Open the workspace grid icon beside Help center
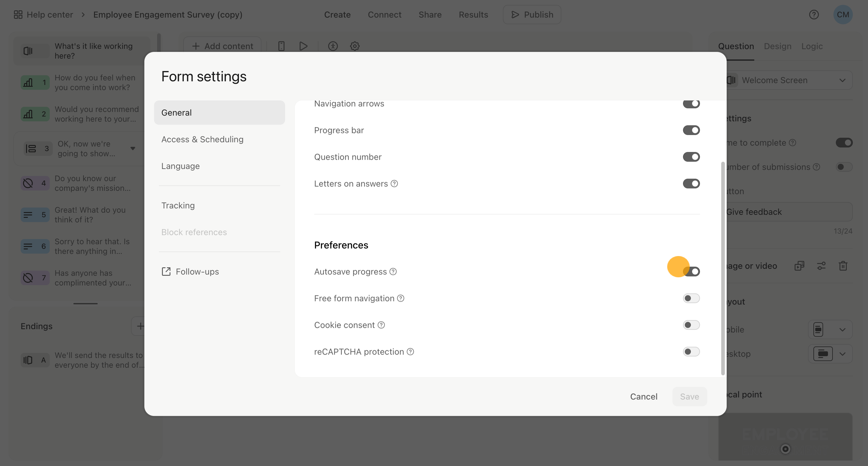Screen dimensions: 868x466 (18, 15)
